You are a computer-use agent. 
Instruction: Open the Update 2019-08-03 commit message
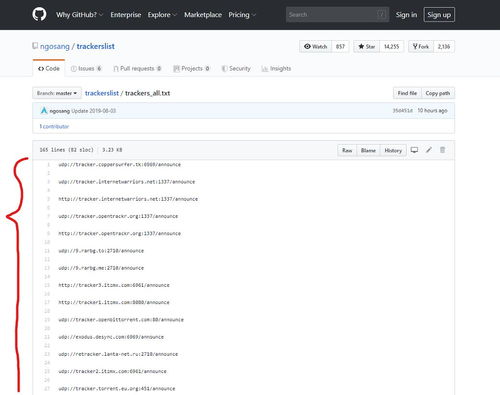(x=94, y=111)
